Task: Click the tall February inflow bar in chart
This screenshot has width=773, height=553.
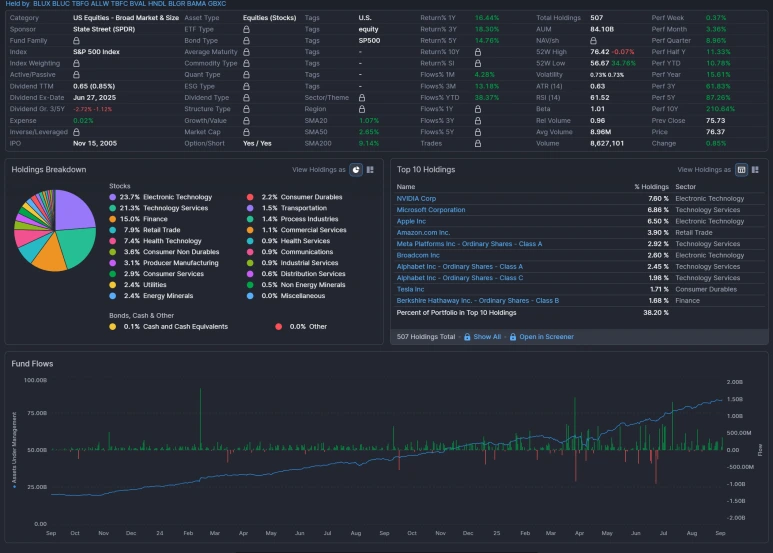Action: [x=200, y=419]
